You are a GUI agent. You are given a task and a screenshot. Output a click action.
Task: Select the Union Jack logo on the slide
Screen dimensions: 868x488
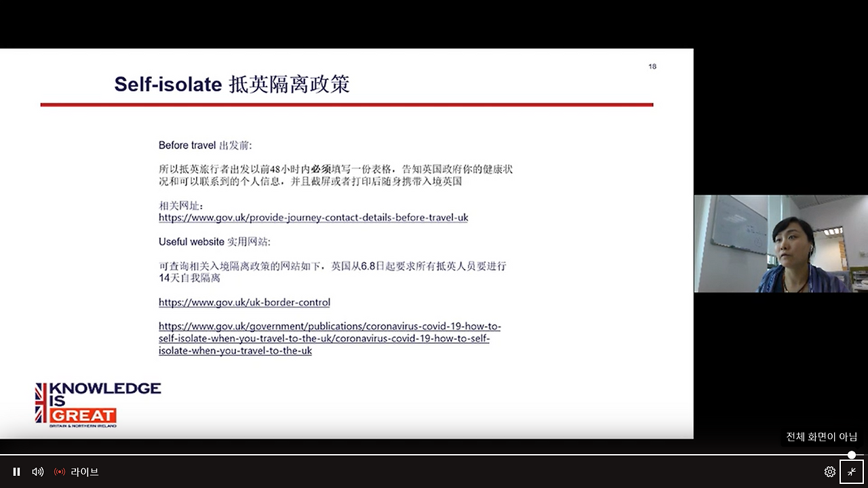pyautogui.click(x=41, y=403)
